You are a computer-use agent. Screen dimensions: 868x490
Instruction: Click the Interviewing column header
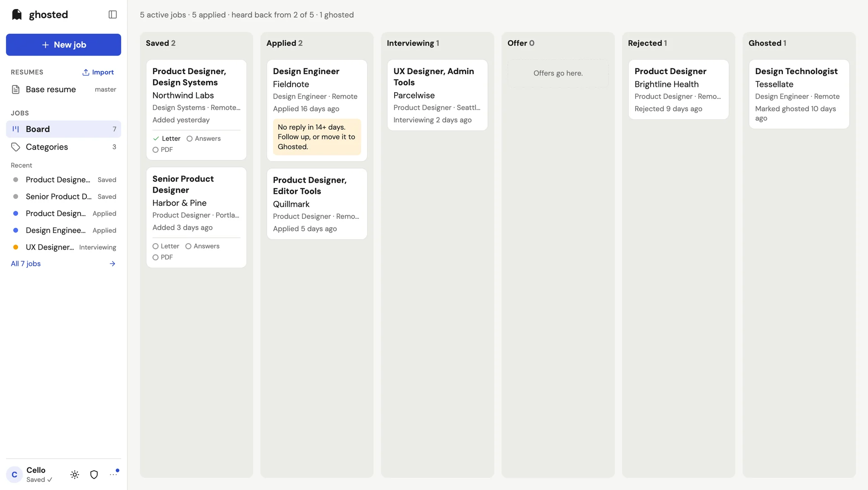[413, 43]
